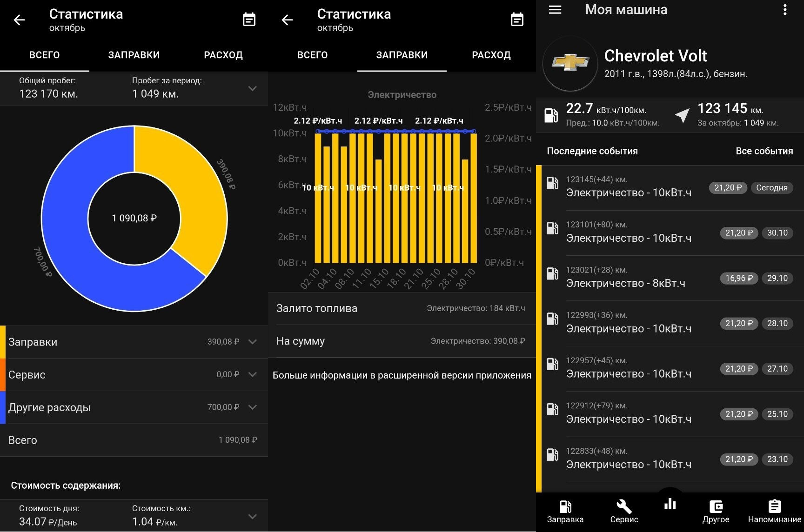Tap fuel icon of 122957(+45) км event
This screenshot has height=532, width=804.
click(x=552, y=364)
